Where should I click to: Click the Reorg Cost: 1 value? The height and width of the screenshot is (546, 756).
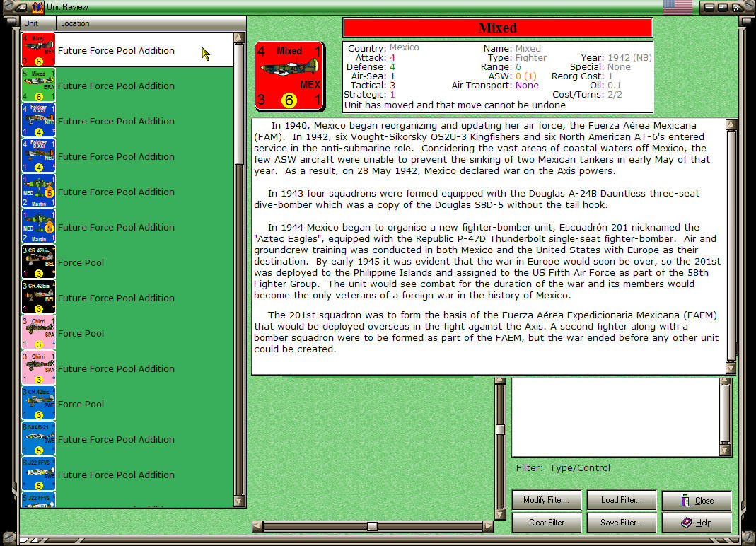pyautogui.click(x=610, y=76)
